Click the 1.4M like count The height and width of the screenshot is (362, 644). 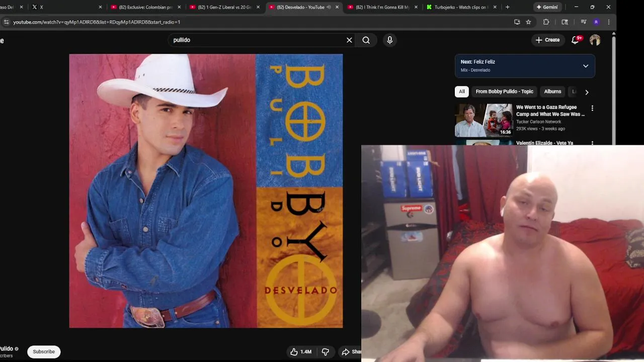tap(306, 352)
